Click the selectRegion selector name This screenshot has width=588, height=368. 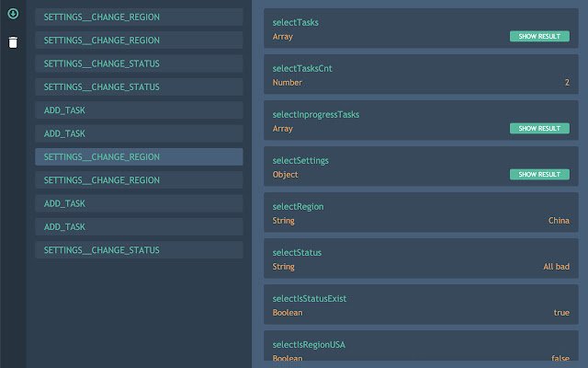click(x=298, y=206)
